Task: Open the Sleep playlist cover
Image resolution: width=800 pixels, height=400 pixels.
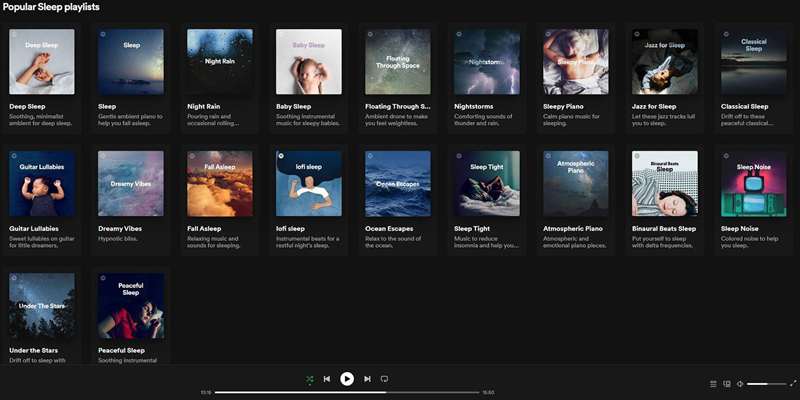Action: point(131,62)
